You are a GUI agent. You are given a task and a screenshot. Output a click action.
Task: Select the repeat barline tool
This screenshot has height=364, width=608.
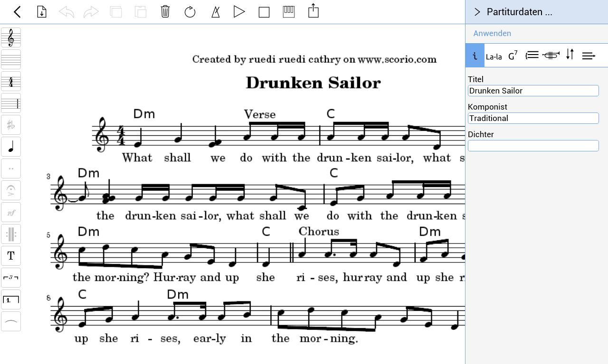pos(11,234)
